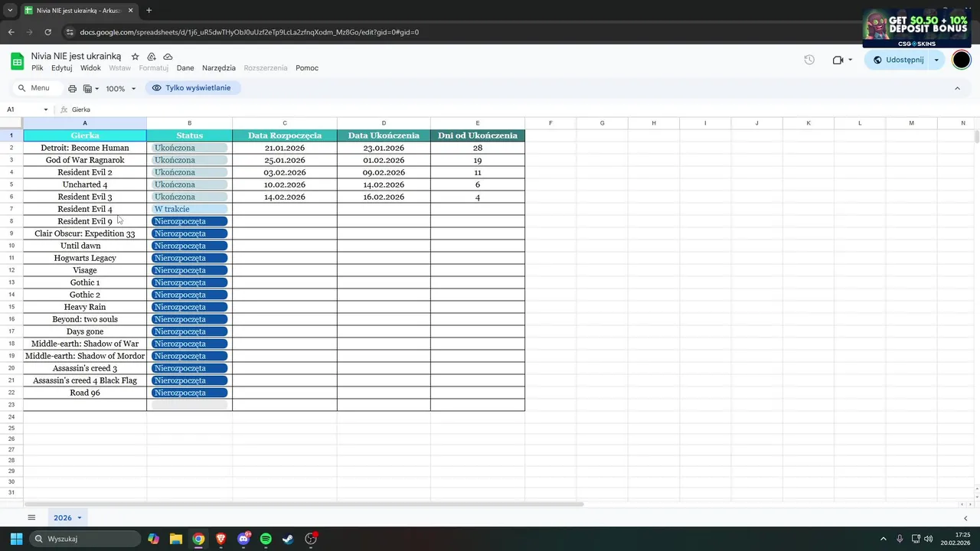Open the browser tab search dropdown
Viewport: 980px width, 551px height.
tap(10, 11)
